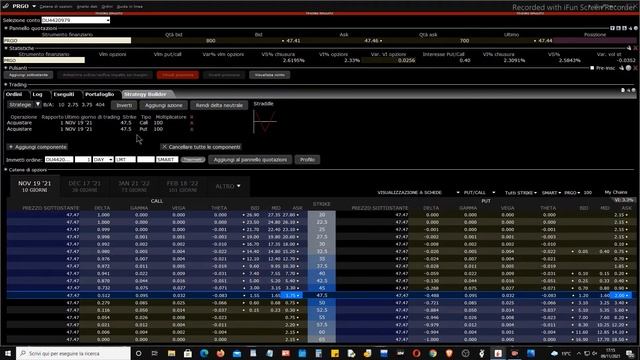The width and height of the screenshot is (640, 360).
Task: Open the PRGO symbol dropdown arrow
Action: [34, 6]
